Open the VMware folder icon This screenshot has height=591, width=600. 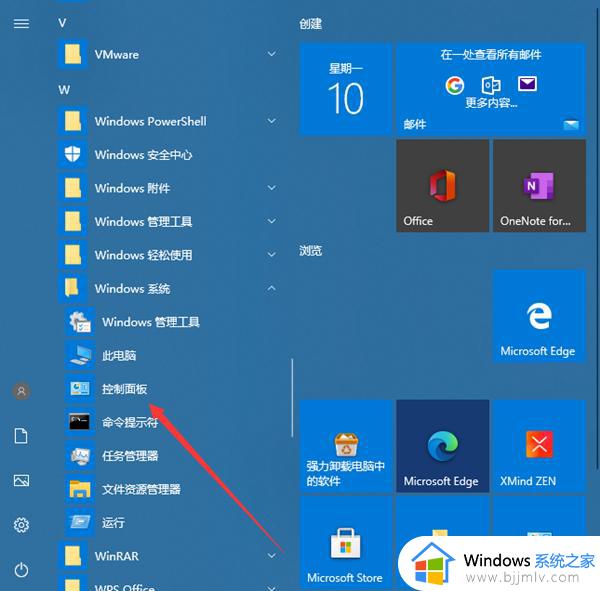(73, 54)
